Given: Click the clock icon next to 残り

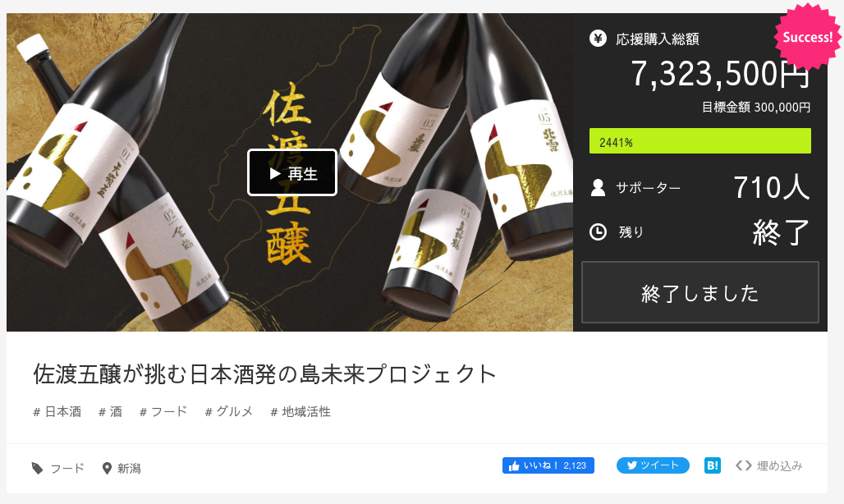Looking at the screenshot, I should pos(598,231).
